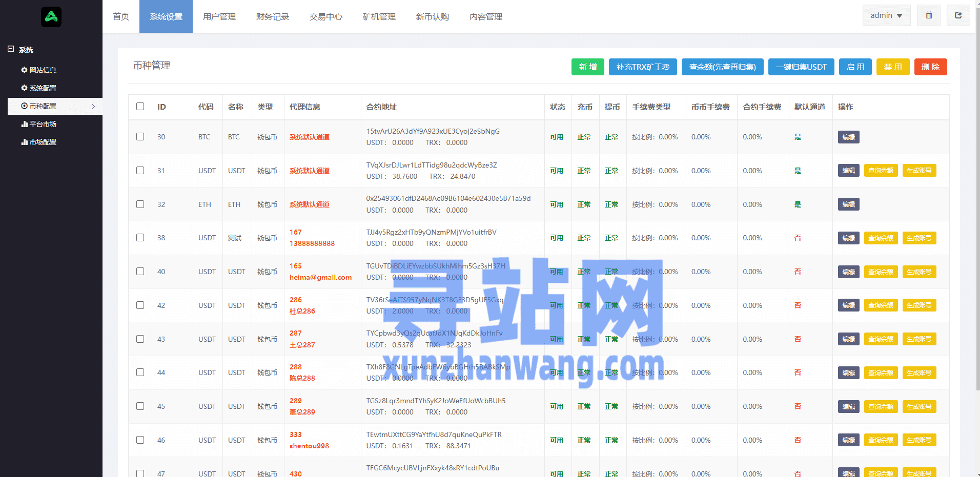Check the box for row ID 40
The height and width of the screenshot is (477, 980).
coord(140,272)
